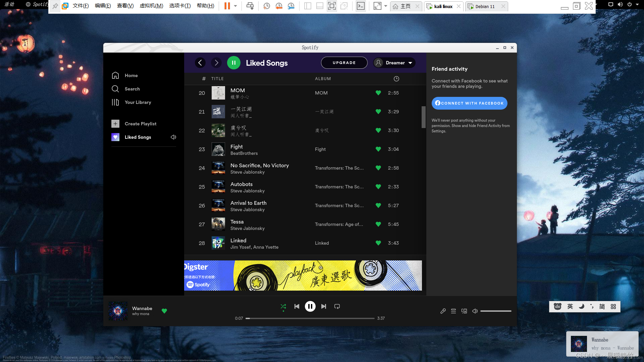
Task: Toggle shuffle in the player bar
Action: (x=283, y=306)
